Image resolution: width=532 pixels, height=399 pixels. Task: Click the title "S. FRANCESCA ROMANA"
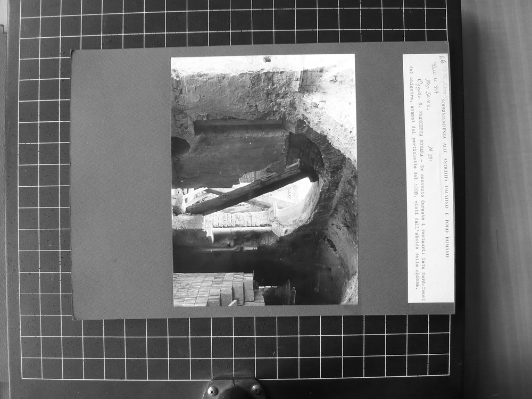coord(420,131)
